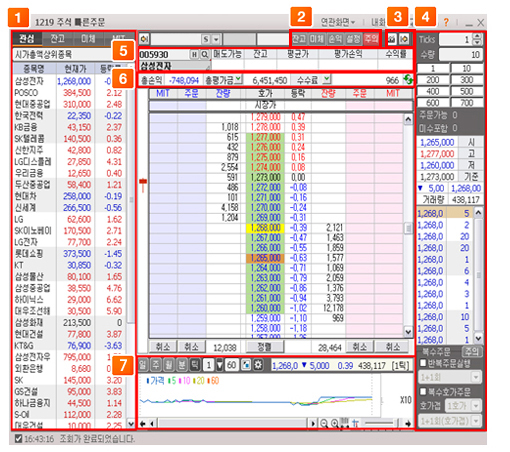Screen dimensions: 510x452
Task: Select the 주 weekly chart period
Action: coord(156,365)
